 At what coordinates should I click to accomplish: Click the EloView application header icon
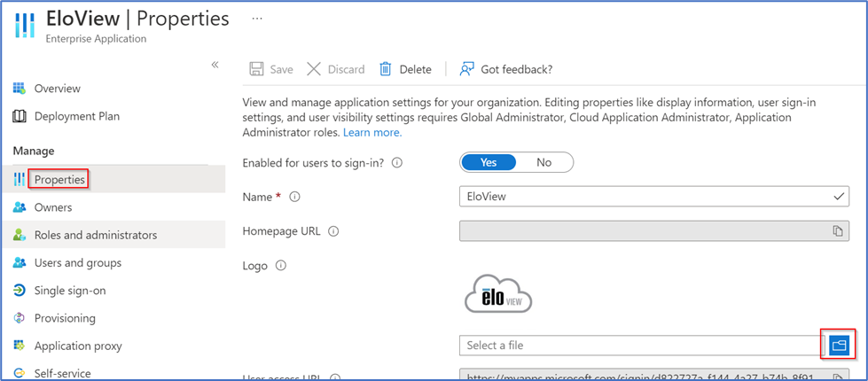click(24, 26)
